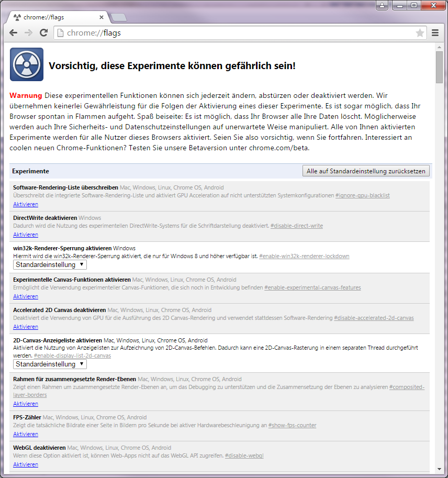Activate DirectWrite deaktivieren

[x=26, y=235]
